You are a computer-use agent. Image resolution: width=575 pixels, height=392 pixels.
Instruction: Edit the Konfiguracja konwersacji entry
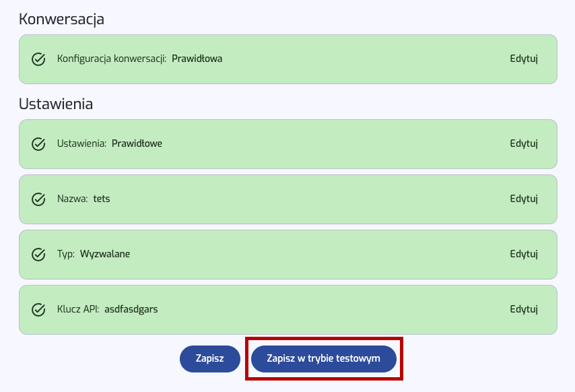tap(524, 59)
